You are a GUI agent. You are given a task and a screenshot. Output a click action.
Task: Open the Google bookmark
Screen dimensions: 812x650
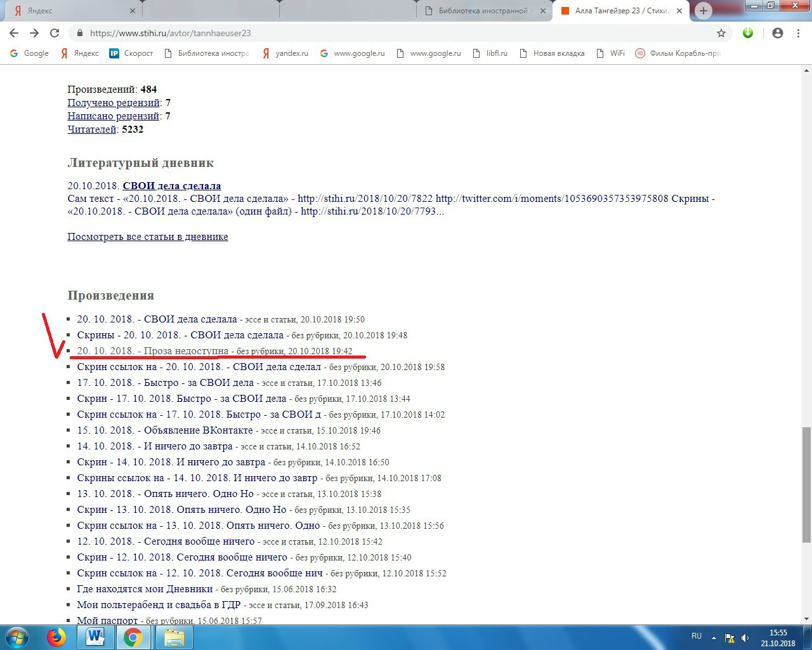coord(30,53)
